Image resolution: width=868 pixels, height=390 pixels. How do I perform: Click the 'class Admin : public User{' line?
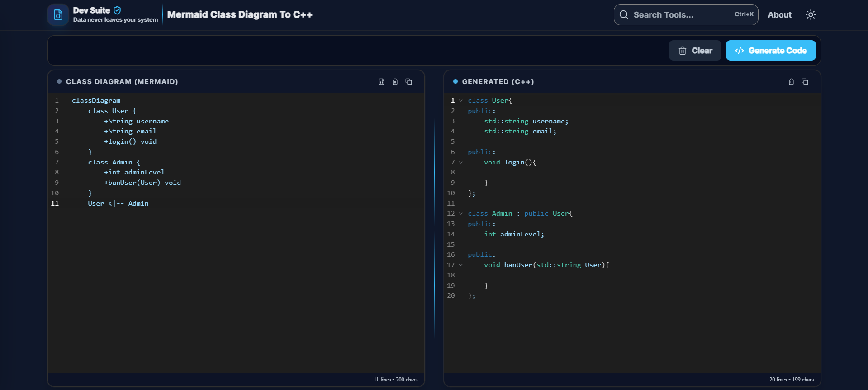[520, 214]
